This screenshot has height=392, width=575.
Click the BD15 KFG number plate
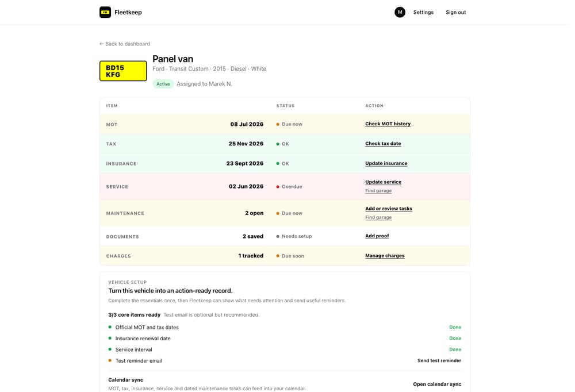tap(123, 71)
